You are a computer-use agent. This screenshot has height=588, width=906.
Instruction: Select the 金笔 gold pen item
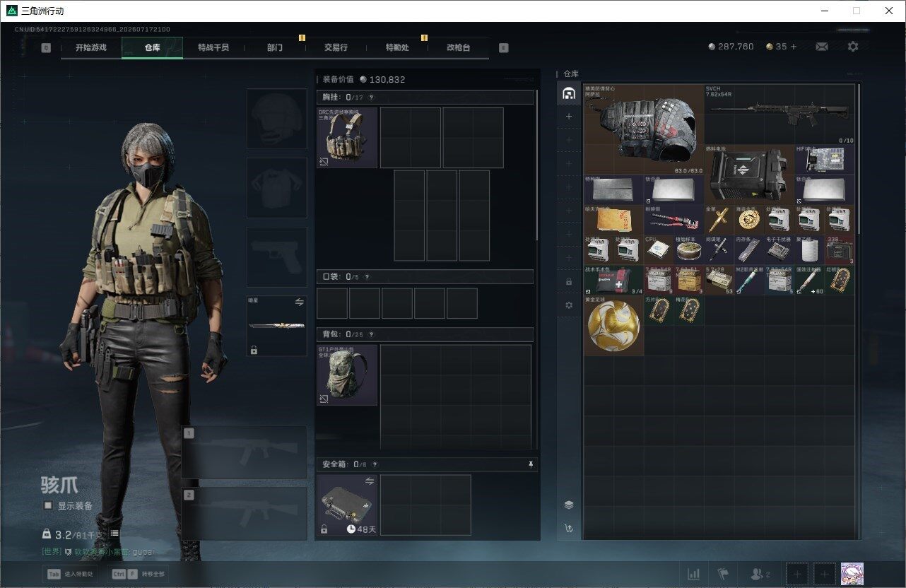[x=719, y=220]
